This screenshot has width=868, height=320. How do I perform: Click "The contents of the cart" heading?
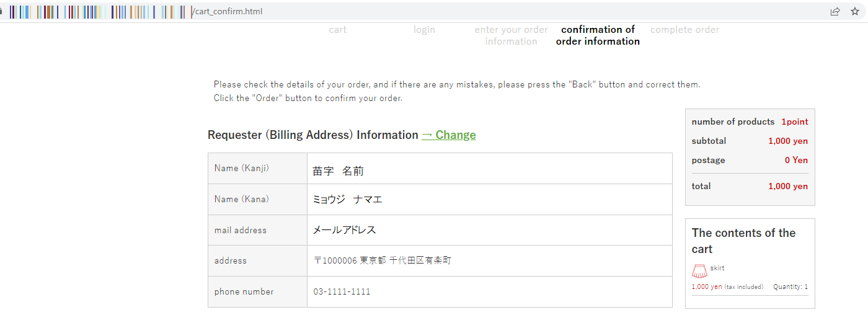(x=743, y=241)
